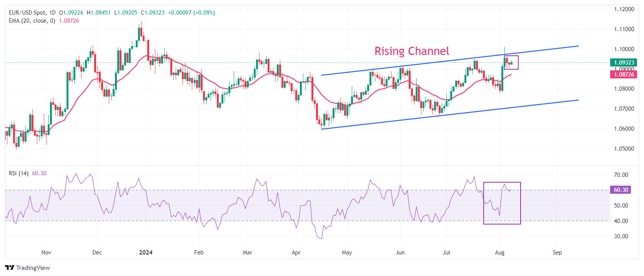Click the 1.12000 price axis label
The height and width of the screenshot is (276, 644).
(624, 9)
